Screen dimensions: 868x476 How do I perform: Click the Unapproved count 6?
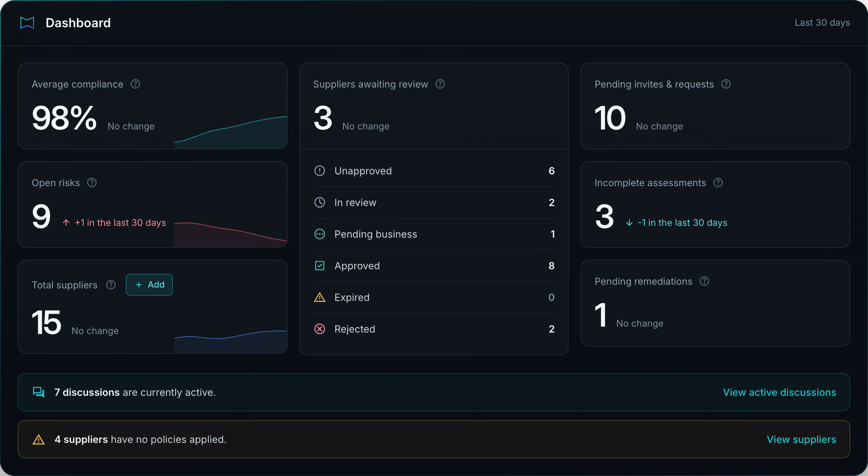point(551,171)
